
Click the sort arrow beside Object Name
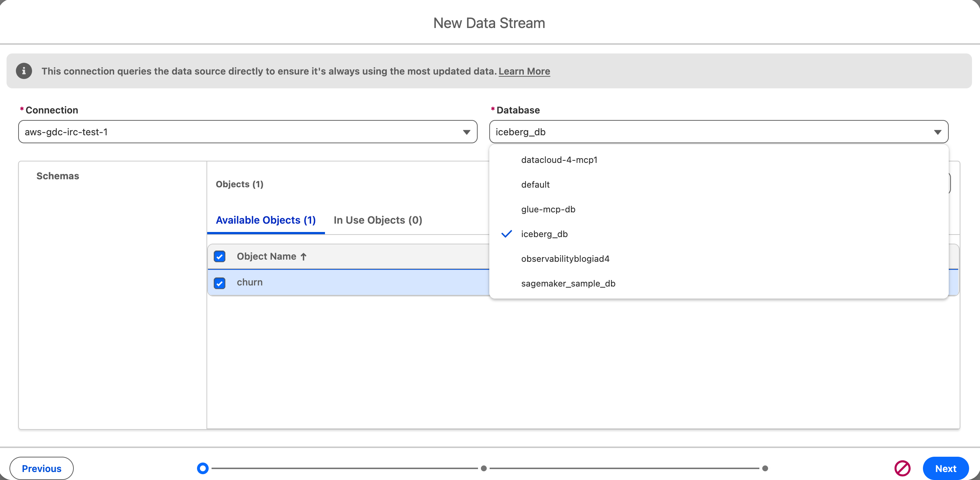click(x=303, y=257)
